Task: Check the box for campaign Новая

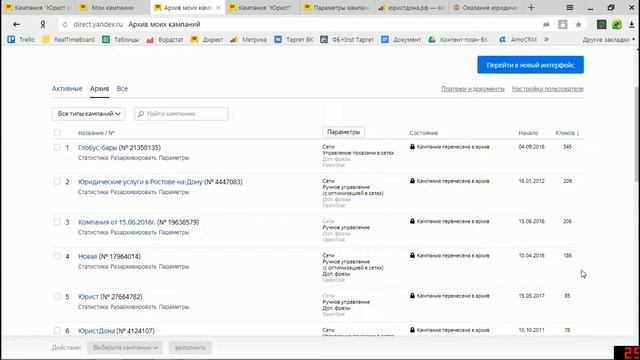Action: click(x=57, y=256)
